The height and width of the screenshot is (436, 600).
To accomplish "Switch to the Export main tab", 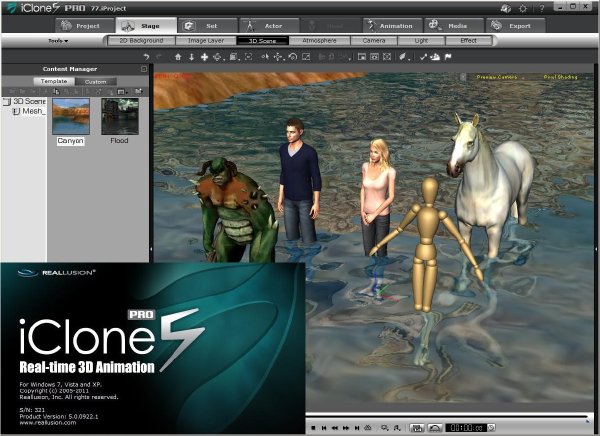I will (516, 26).
